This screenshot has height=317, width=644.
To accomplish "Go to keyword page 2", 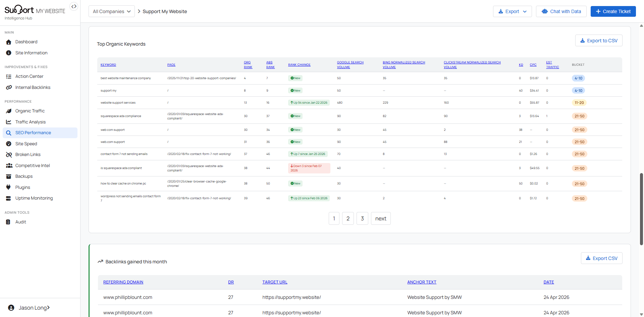I will pos(348,218).
